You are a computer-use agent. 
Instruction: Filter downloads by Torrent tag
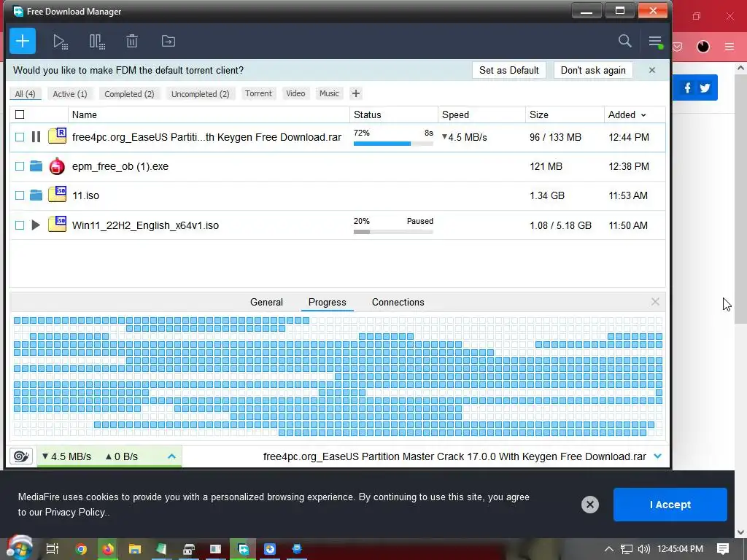point(258,93)
